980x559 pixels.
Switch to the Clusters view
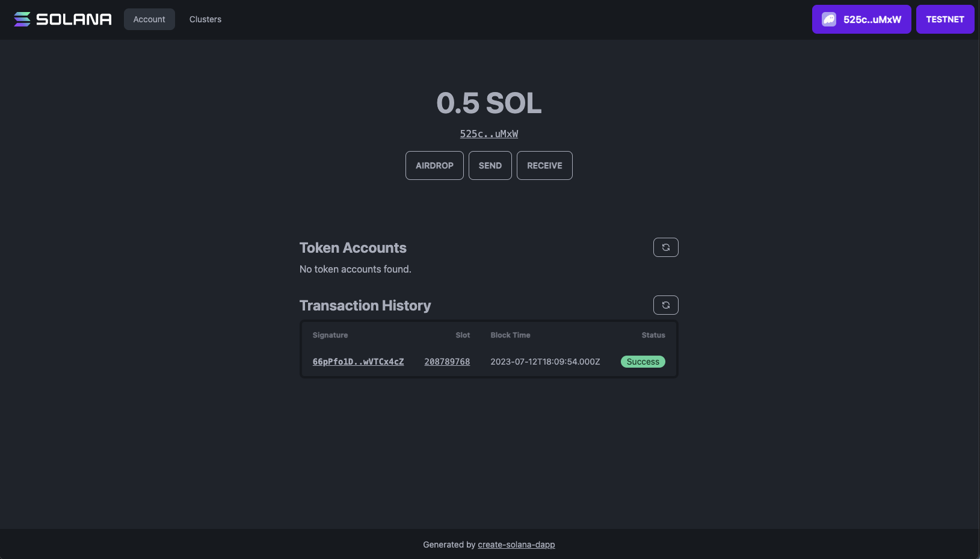point(205,19)
